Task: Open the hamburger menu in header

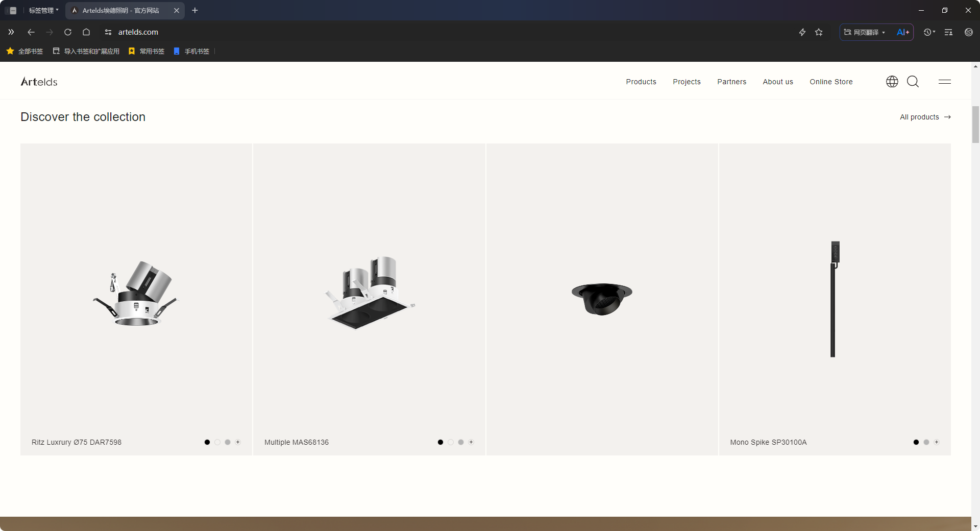Action: click(x=944, y=82)
